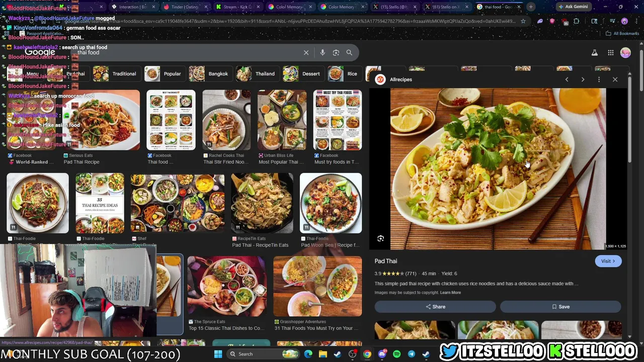Select 35 Thai Recipe Ideas image

tap(100, 203)
